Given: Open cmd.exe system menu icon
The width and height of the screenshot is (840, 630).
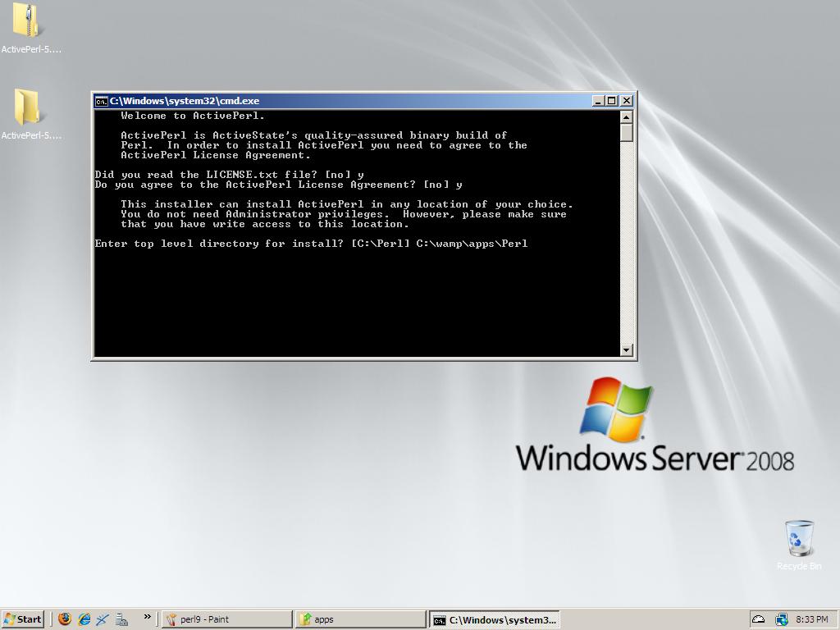Looking at the screenshot, I should (x=101, y=101).
